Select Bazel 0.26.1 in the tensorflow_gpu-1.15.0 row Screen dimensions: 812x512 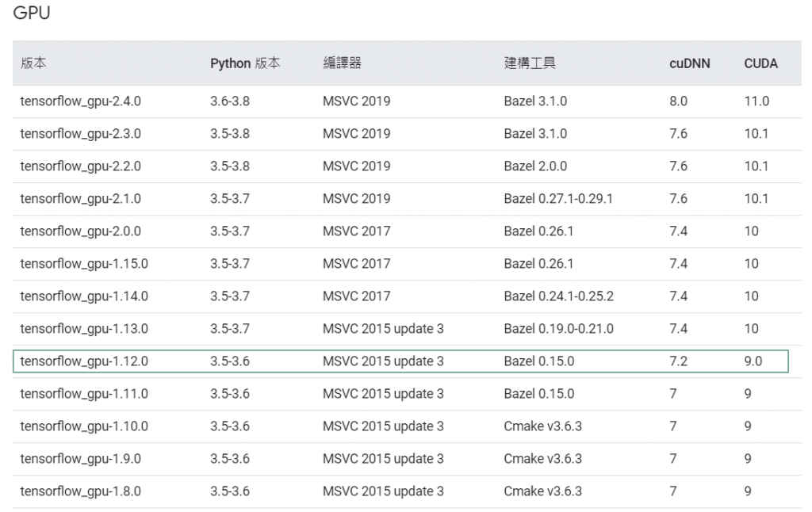(538, 264)
